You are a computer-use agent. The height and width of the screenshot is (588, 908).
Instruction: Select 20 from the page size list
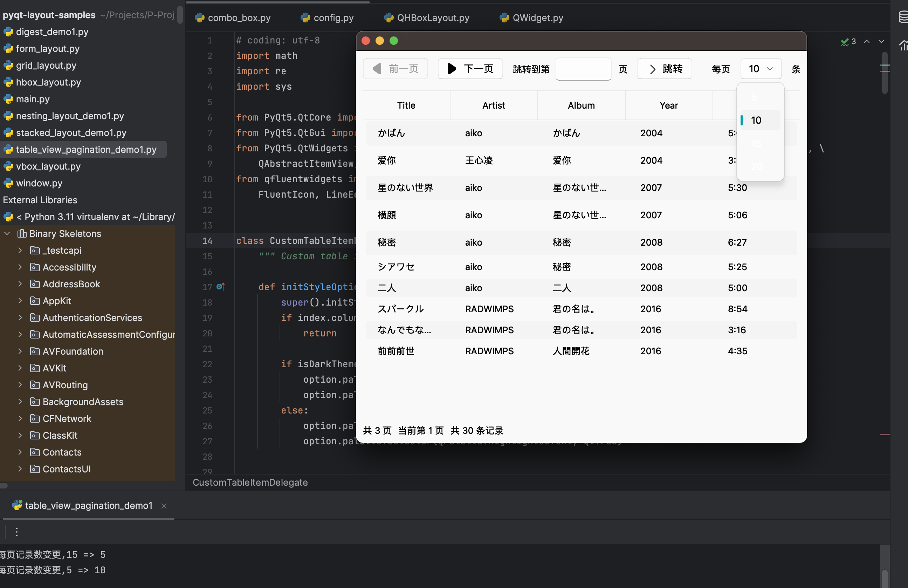[x=757, y=166]
